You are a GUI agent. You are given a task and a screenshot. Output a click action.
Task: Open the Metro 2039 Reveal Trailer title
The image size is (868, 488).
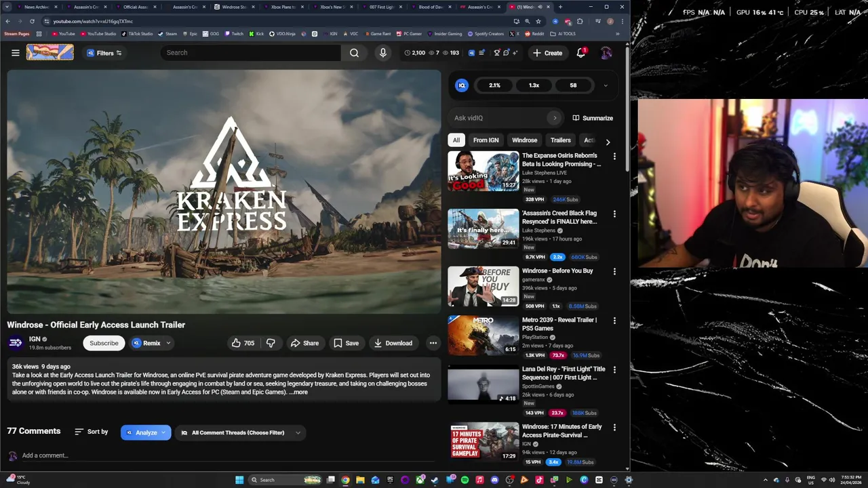[559, 324]
